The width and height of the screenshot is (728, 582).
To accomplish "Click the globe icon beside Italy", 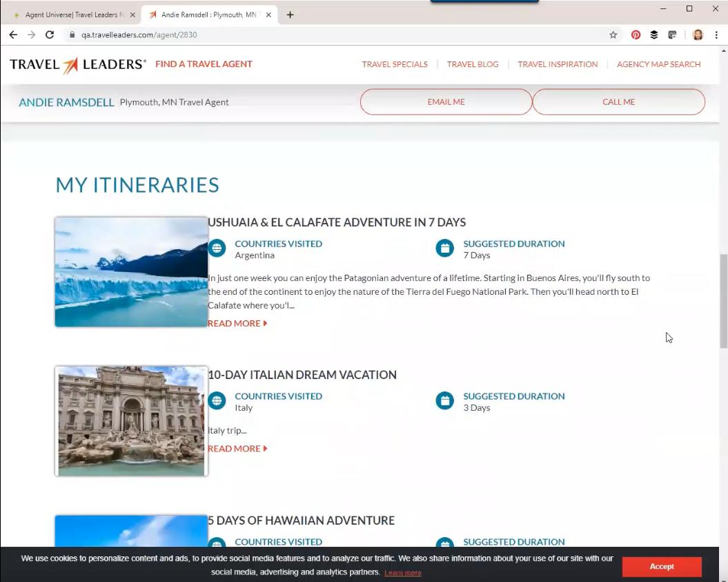I will pos(217,400).
